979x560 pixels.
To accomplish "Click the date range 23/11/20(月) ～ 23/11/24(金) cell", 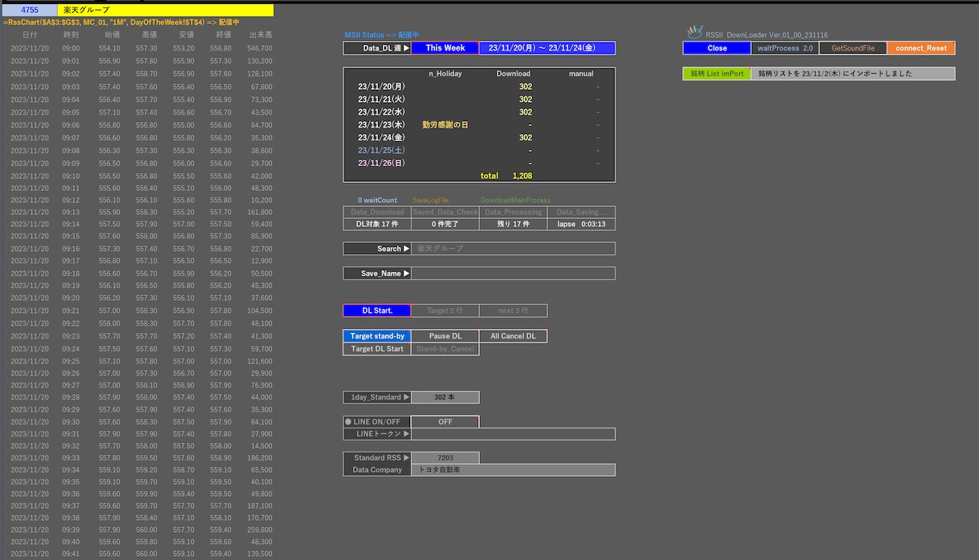I will tap(547, 48).
